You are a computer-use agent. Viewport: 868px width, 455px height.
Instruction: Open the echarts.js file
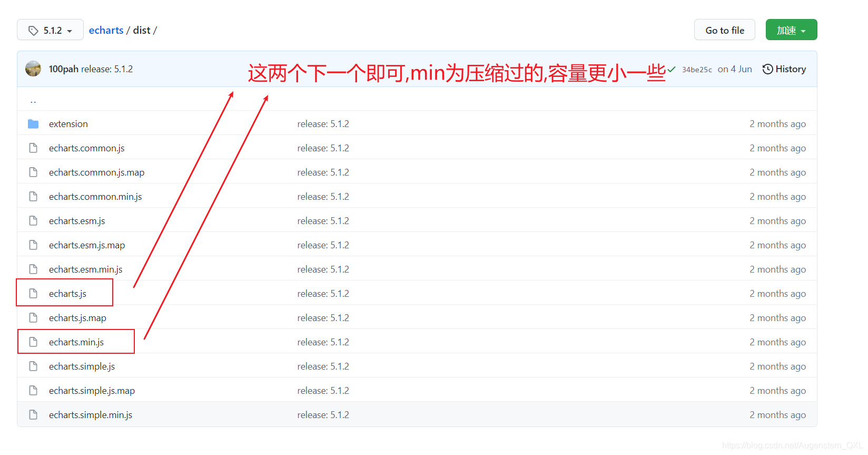pyautogui.click(x=67, y=294)
